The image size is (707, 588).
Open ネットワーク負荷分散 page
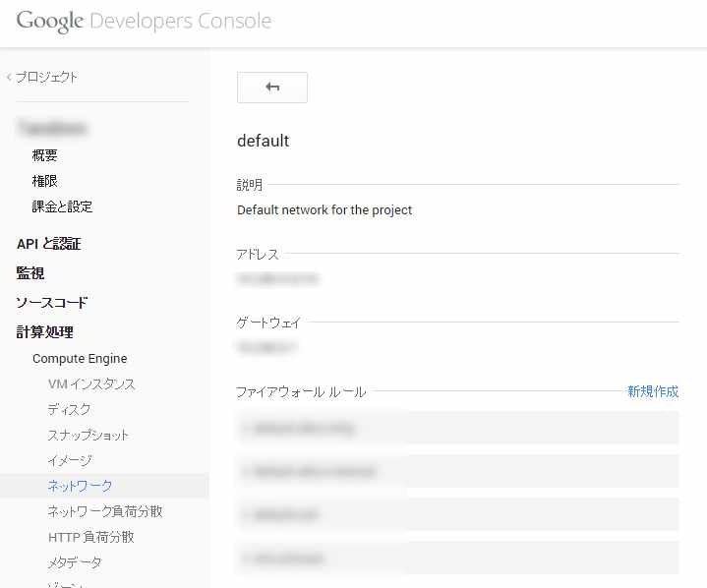click(105, 511)
